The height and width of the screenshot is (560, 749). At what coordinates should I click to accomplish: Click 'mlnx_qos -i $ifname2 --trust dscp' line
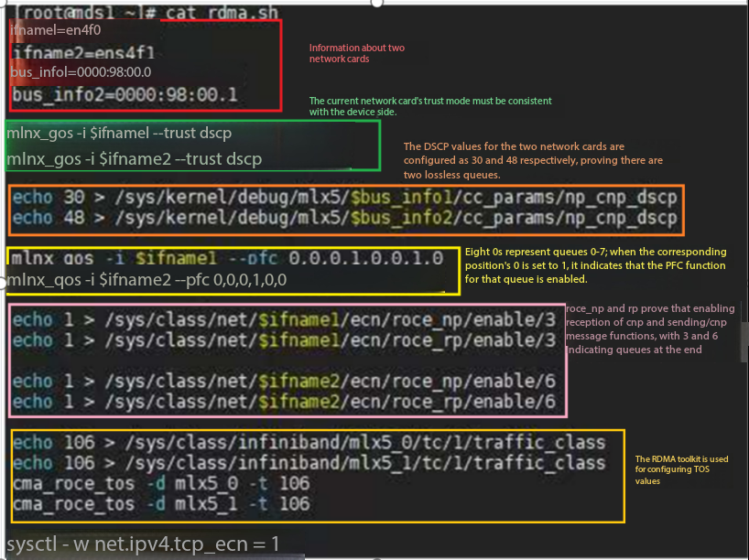(134, 159)
